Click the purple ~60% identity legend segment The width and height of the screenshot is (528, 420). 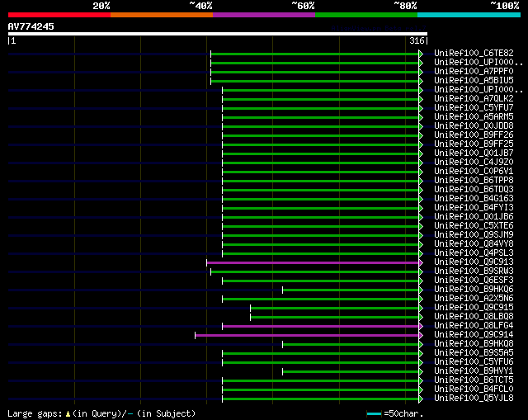pyautogui.click(x=264, y=15)
